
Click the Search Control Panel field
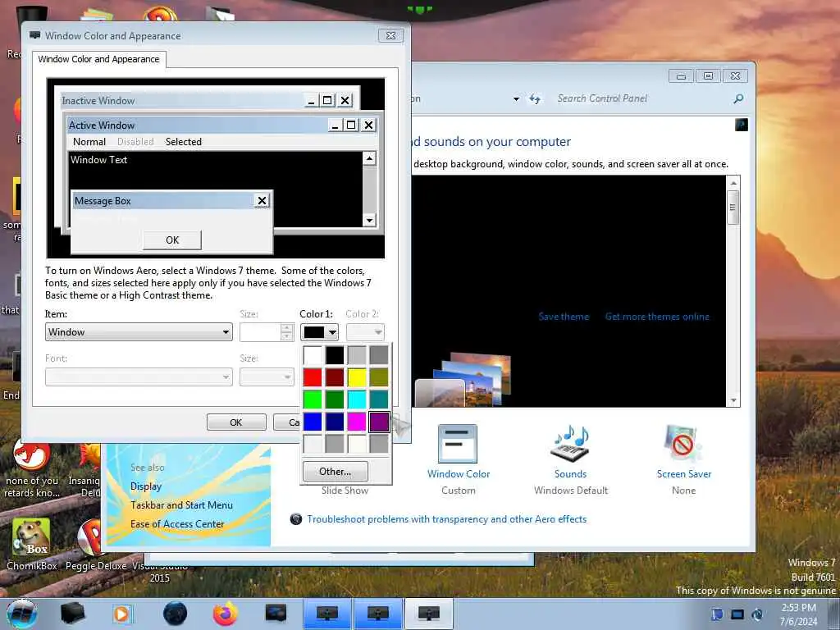point(643,98)
